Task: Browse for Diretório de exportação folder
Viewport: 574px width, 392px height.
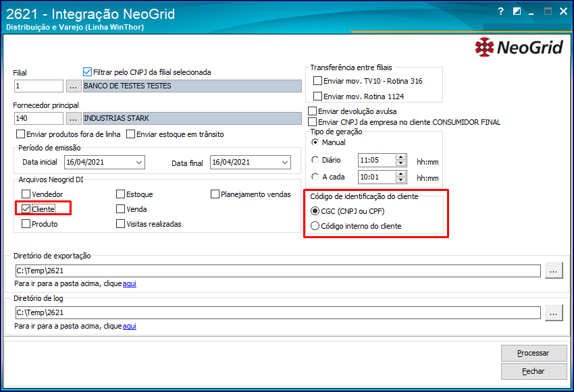Action: pos(554,271)
